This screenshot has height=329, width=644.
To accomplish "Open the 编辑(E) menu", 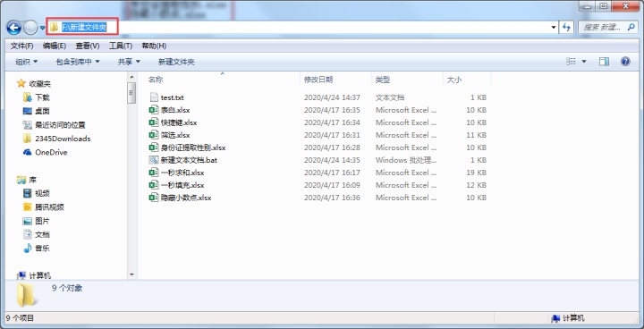I will point(55,46).
